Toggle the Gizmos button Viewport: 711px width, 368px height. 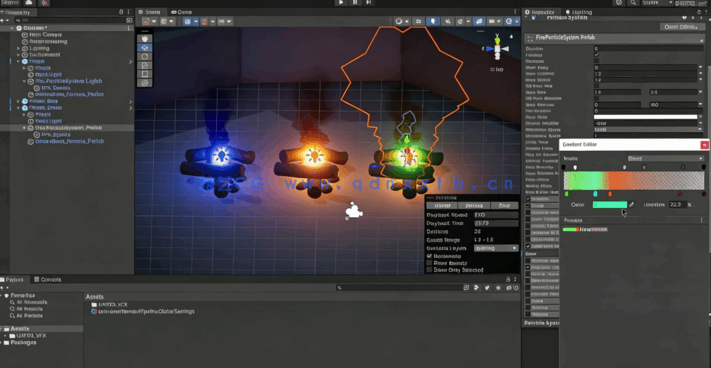508,21
